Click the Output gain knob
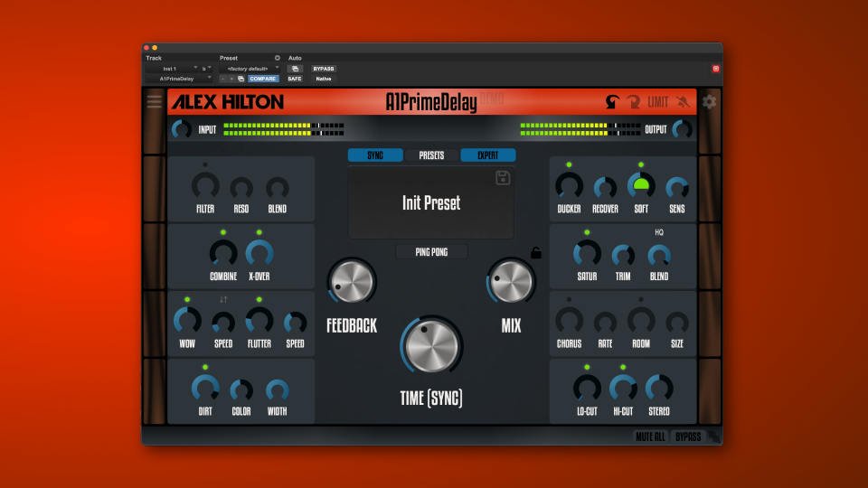This screenshot has height=488, width=868. [682, 129]
